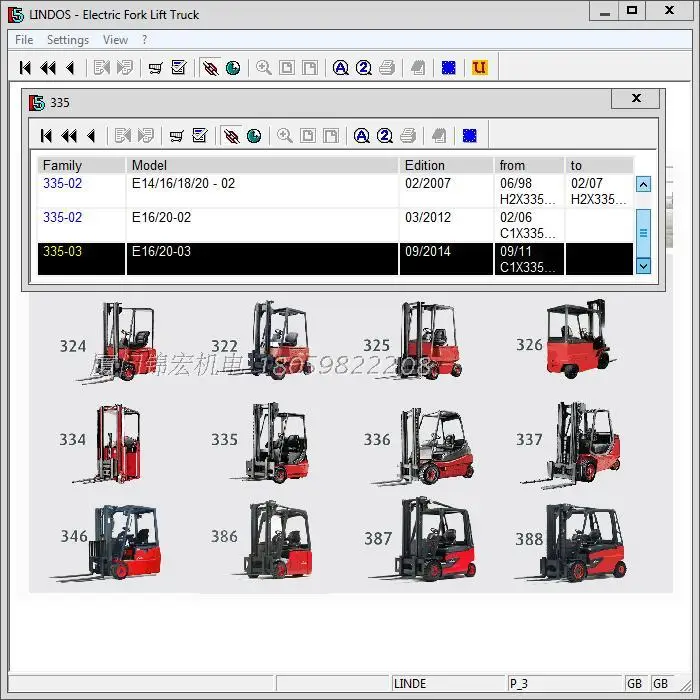Click circled 2 icon in 335 window
This screenshot has width=700, height=700.
(x=385, y=136)
